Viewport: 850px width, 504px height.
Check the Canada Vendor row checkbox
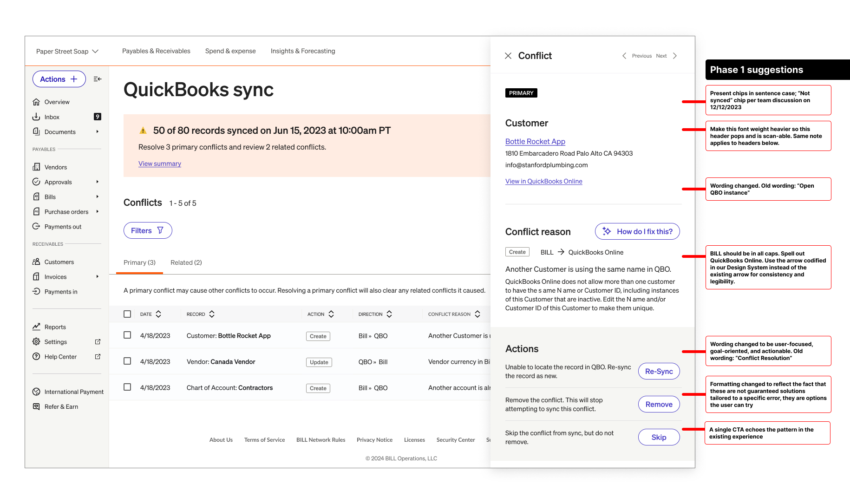[x=127, y=361]
